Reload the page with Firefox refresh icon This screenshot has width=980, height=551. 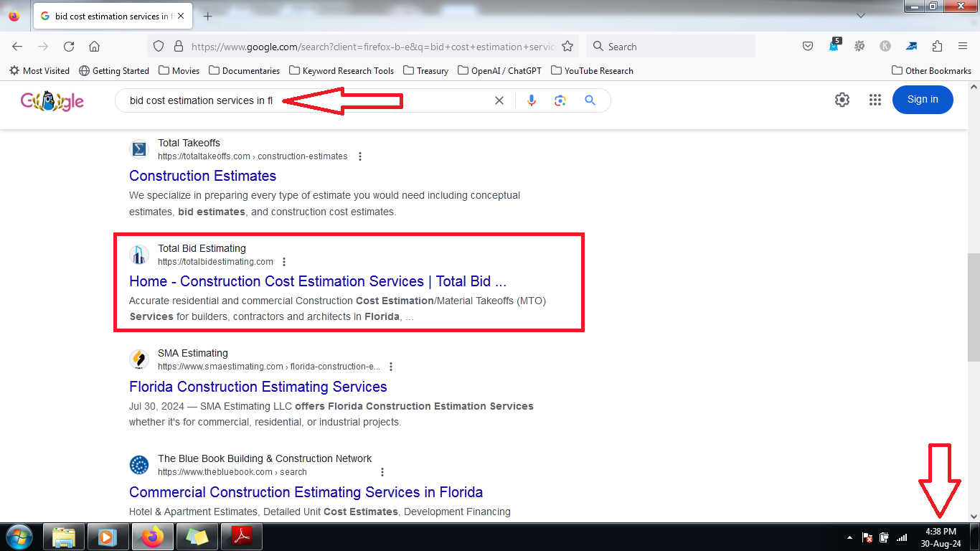69,47
